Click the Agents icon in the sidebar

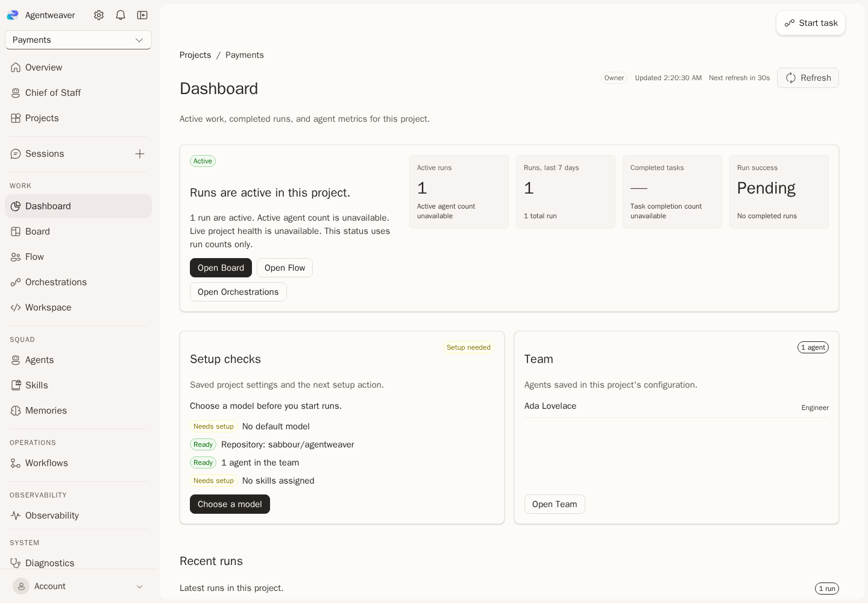click(x=16, y=360)
